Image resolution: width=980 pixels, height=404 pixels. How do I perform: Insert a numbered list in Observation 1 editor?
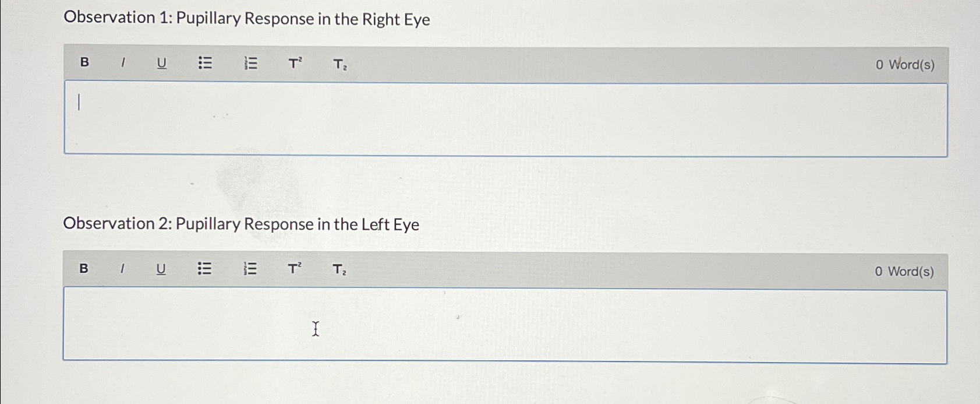[250, 64]
